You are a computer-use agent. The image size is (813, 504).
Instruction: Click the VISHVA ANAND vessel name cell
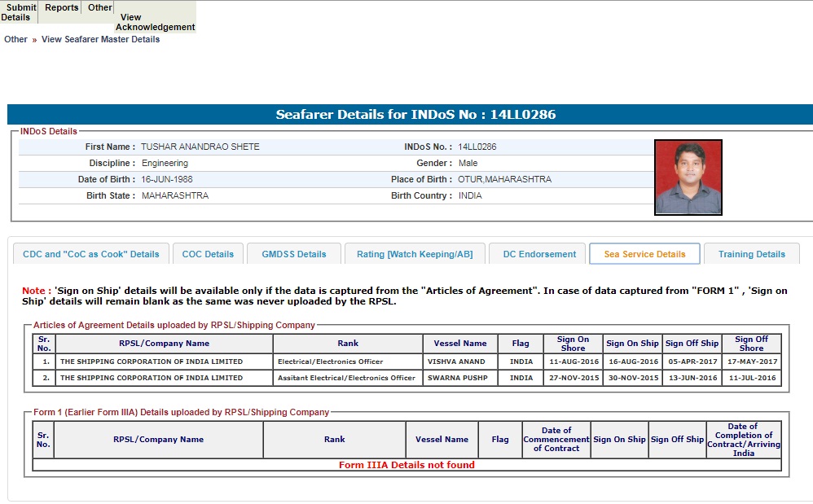point(455,362)
